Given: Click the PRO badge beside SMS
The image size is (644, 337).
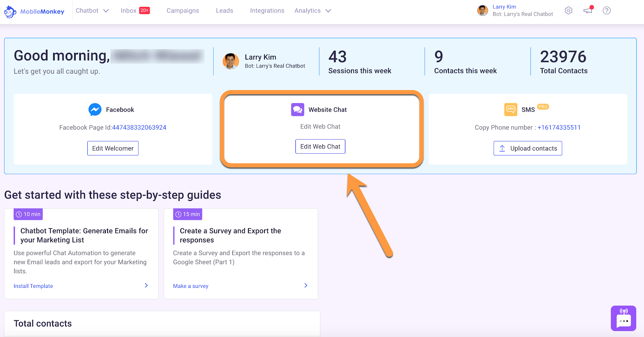Looking at the screenshot, I should click(x=543, y=107).
